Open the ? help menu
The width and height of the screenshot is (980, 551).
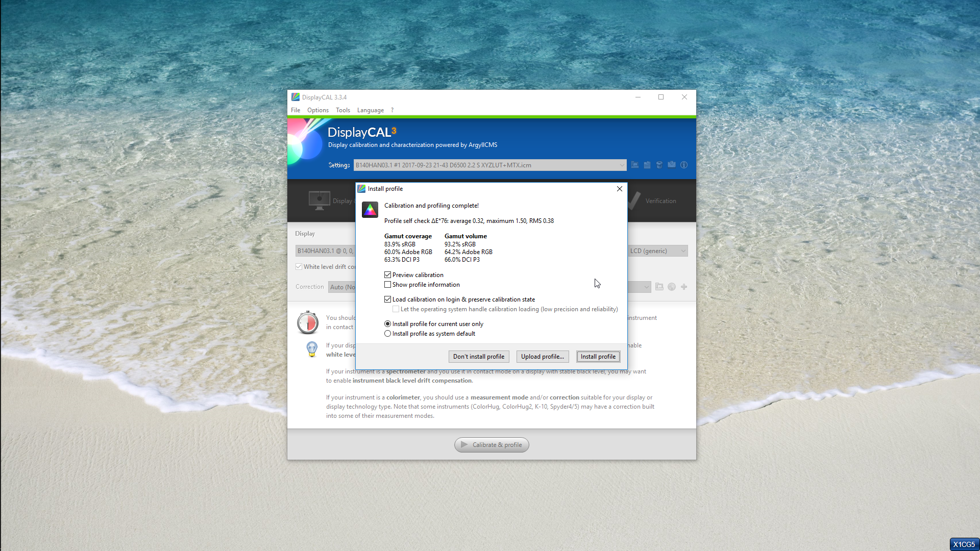[x=393, y=110]
